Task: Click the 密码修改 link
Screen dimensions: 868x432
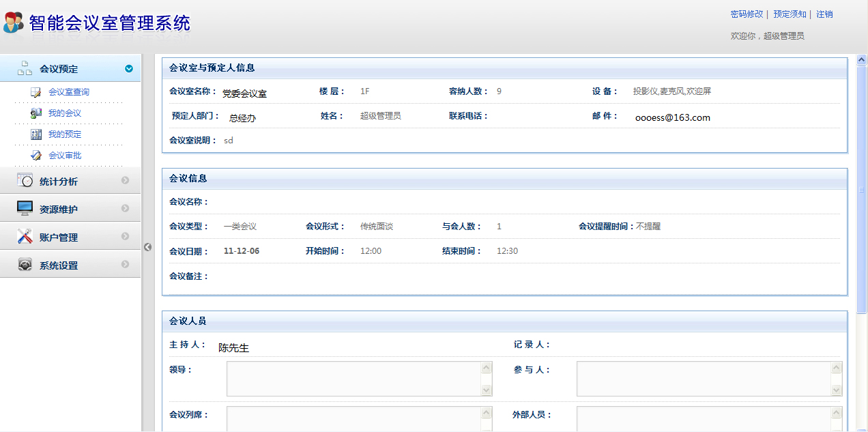Action: click(747, 14)
